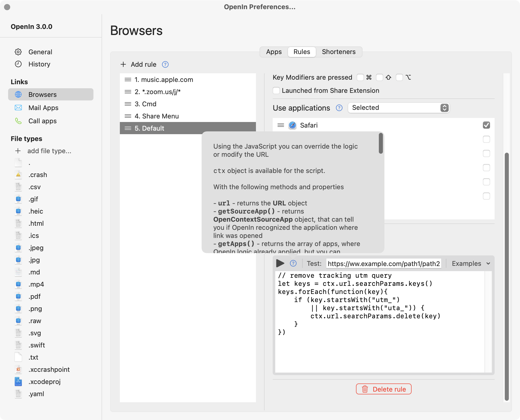
Task: Select the .yaml file type
Action: coord(36,394)
